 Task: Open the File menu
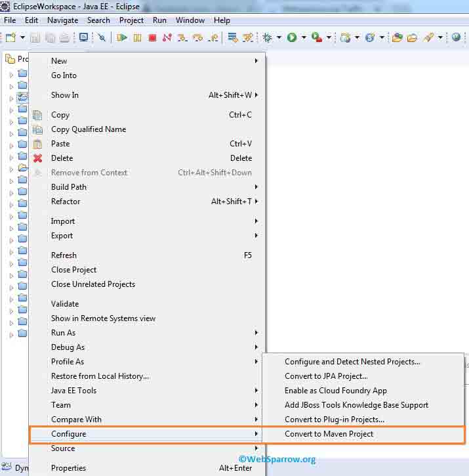10,20
